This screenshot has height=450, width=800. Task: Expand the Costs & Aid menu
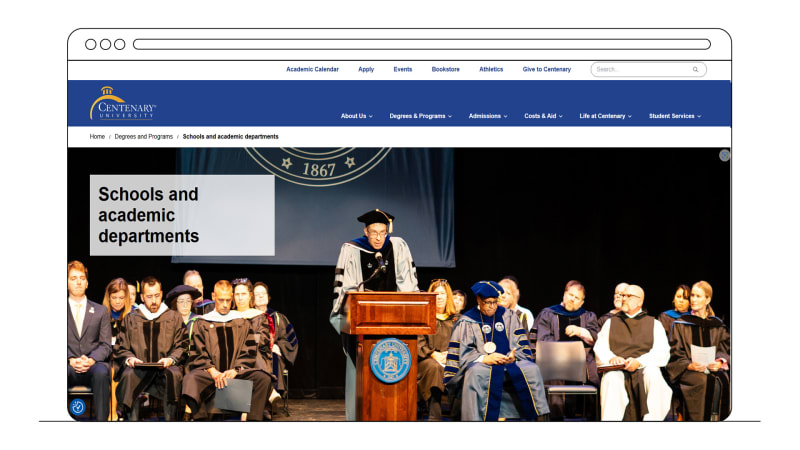[543, 116]
